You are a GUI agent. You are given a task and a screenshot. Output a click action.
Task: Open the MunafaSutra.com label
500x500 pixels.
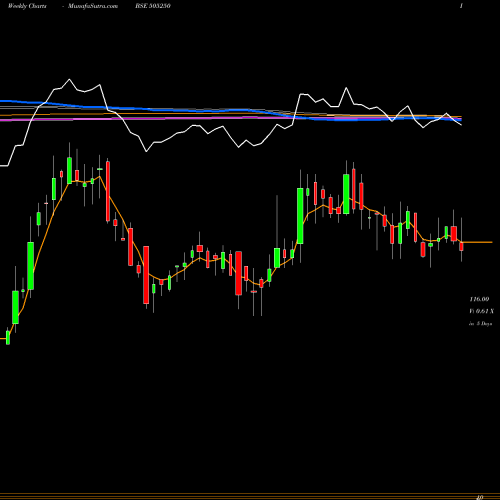pos(93,6)
